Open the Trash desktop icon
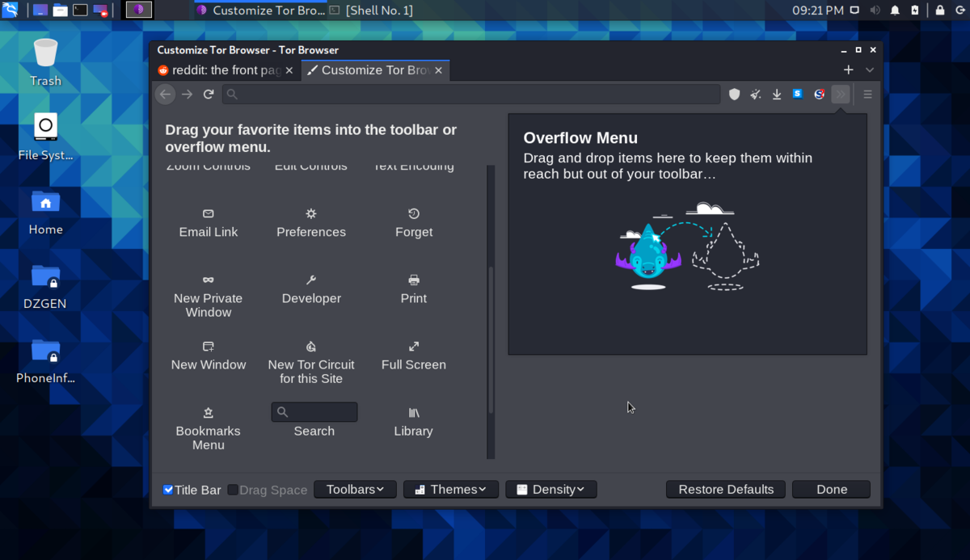Screen dimensions: 970x560 point(45,62)
